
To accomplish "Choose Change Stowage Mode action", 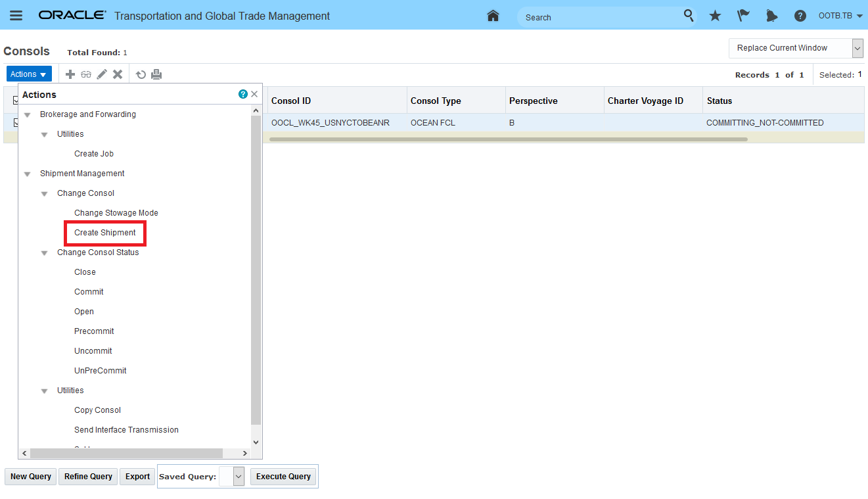I will 116,213.
